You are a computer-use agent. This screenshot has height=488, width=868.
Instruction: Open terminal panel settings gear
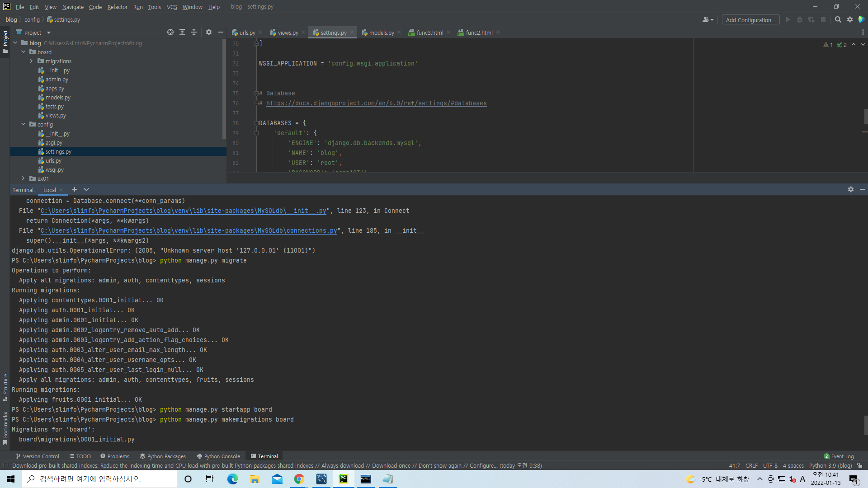pos(850,189)
